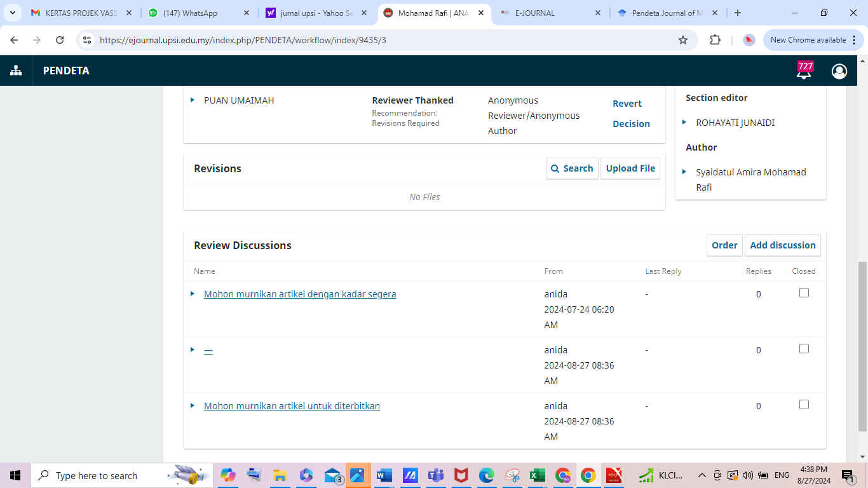This screenshot has height=488, width=868.
Task: Open 'Mohon murnikan artikel untuk diterbitkan' discussion link
Action: coord(292,406)
